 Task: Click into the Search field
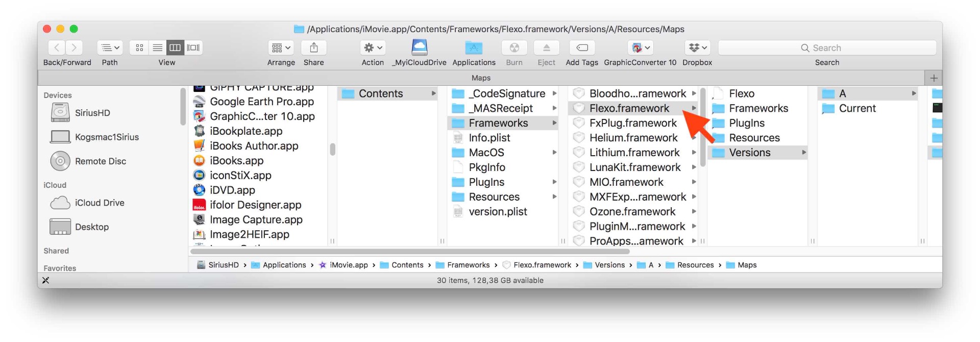[x=827, y=47]
